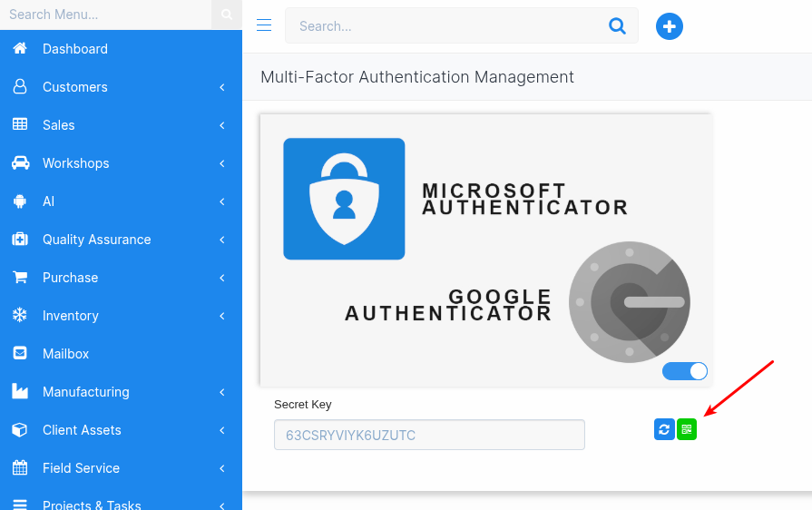Click the blue regenerate secret key icon
Image resolution: width=812 pixels, height=510 pixels.
tap(664, 430)
